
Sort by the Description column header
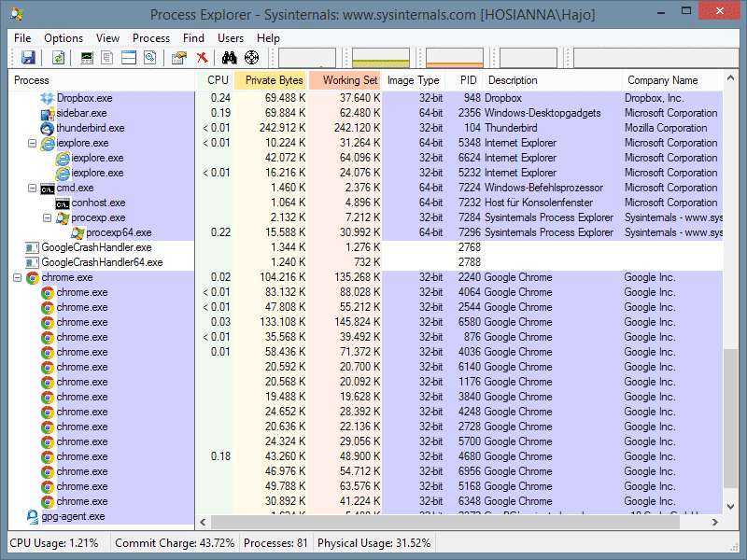coord(552,80)
